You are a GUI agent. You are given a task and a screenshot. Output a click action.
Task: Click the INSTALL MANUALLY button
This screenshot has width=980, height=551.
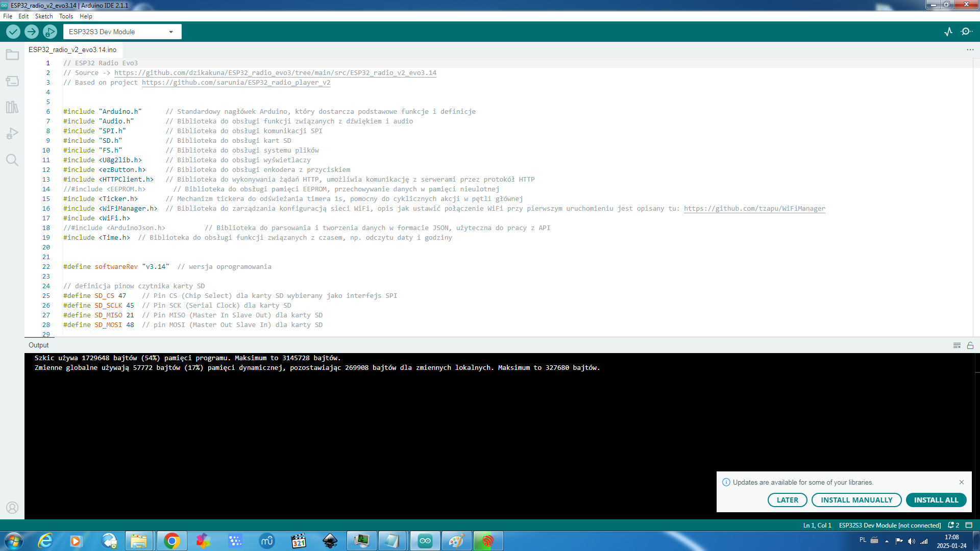pos(856,500)
